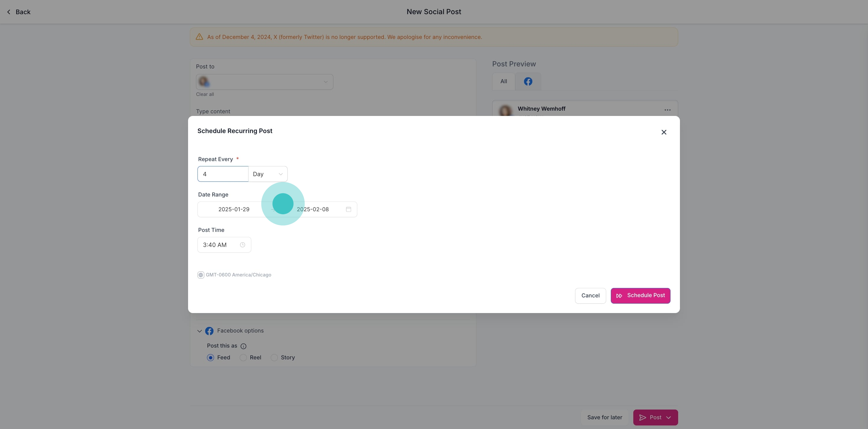Open the Day interval dropdown
The height and width of the screenshot is (429, 868).
267,174
